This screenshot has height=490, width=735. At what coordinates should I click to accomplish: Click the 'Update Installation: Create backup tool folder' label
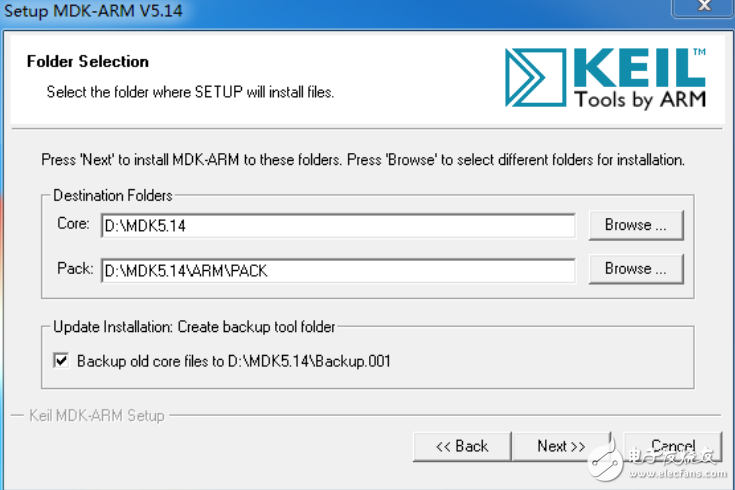coord(194,326)
